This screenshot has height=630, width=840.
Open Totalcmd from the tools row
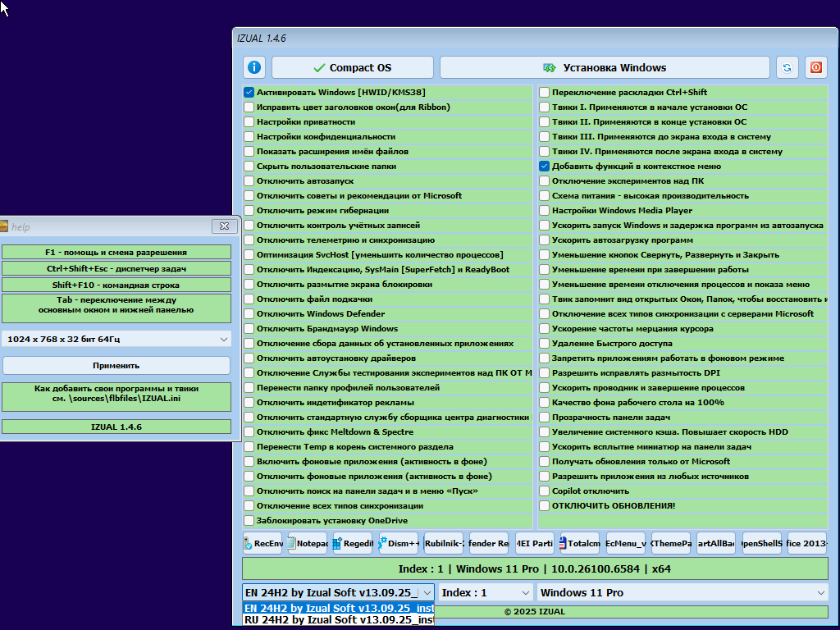coord(579,543)
